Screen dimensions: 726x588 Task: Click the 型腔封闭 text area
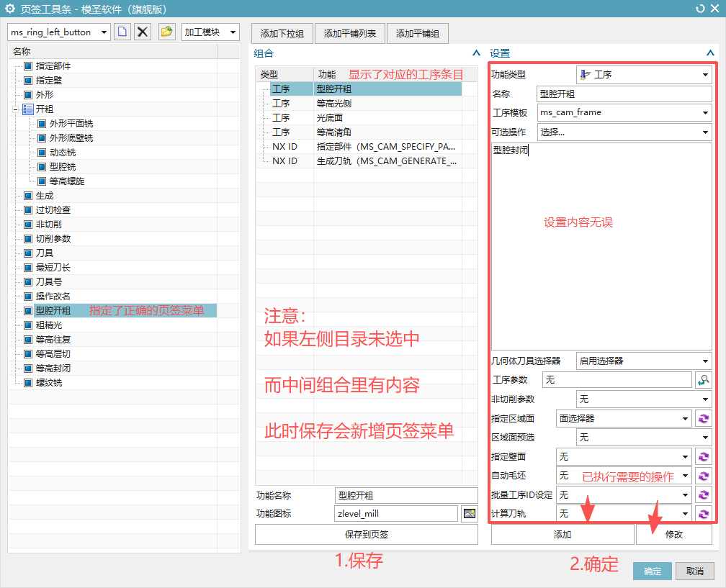point(601,246)
